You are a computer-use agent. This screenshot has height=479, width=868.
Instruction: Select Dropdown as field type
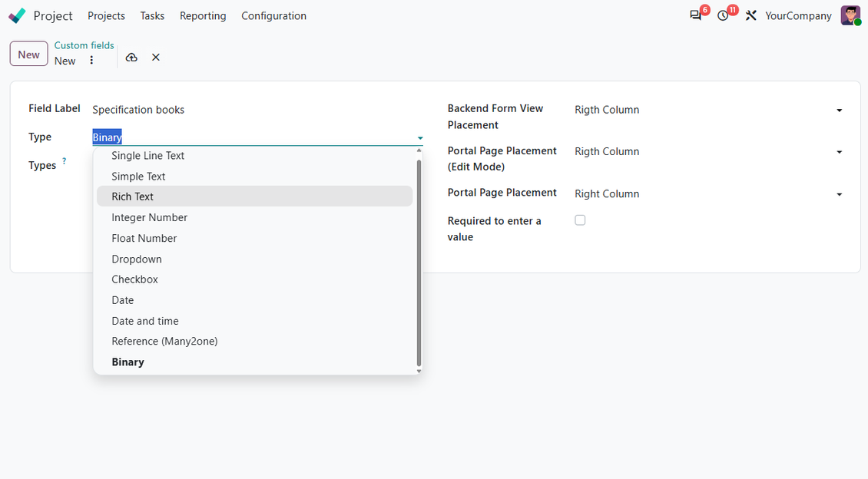(255, 259)
